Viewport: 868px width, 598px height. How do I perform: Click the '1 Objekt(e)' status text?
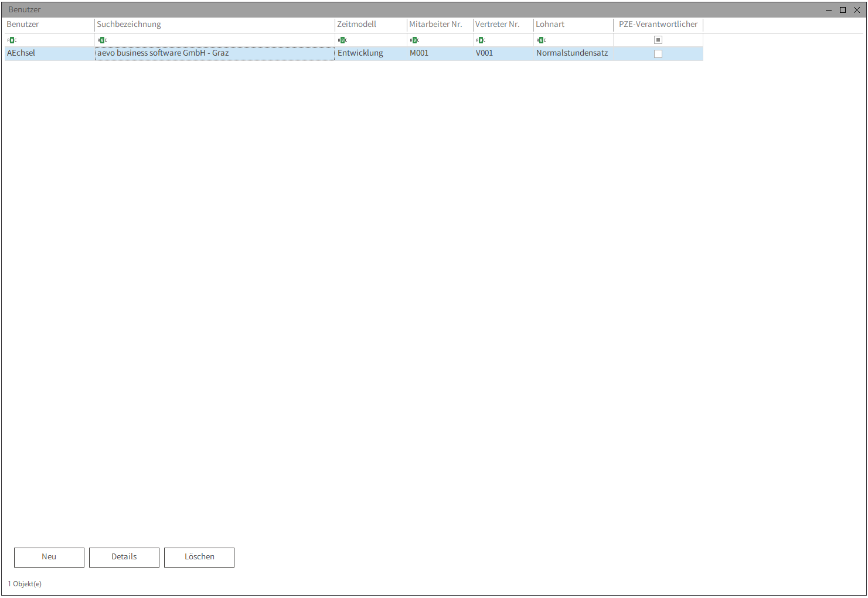click(25, 584)
